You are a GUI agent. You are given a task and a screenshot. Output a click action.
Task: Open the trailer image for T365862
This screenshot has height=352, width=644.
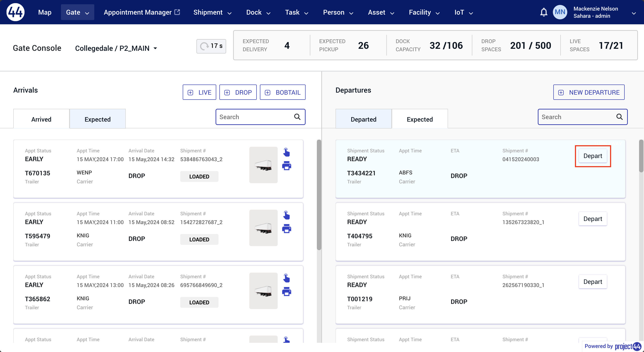pos(263,291)
